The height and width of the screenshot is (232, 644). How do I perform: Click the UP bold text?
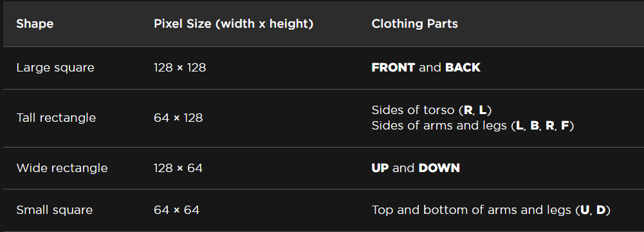380,168
